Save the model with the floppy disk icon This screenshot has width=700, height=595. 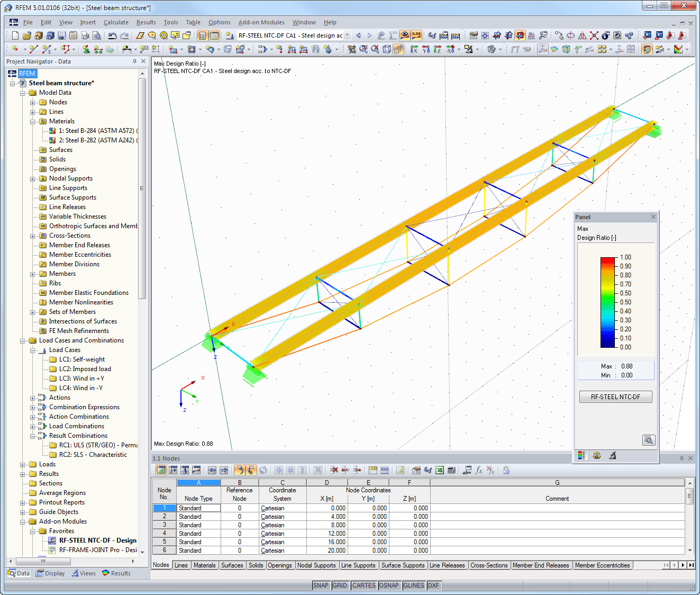61,35
